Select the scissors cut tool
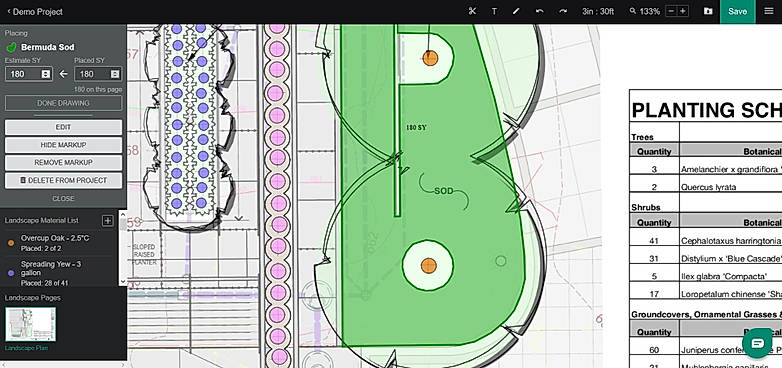Screen dimensions: 782x368 tap(472, 11)
